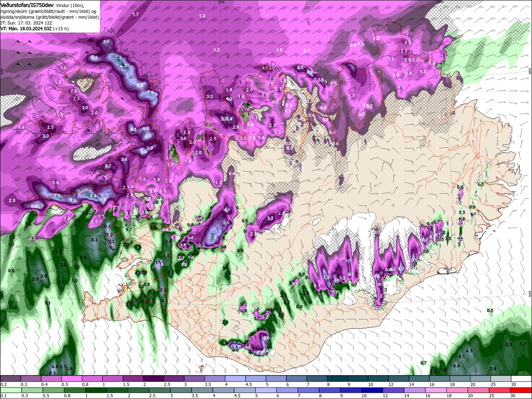Click the 0.1 label on the lower scale
The image size is (532, 399).
click(x=4, y=396)
